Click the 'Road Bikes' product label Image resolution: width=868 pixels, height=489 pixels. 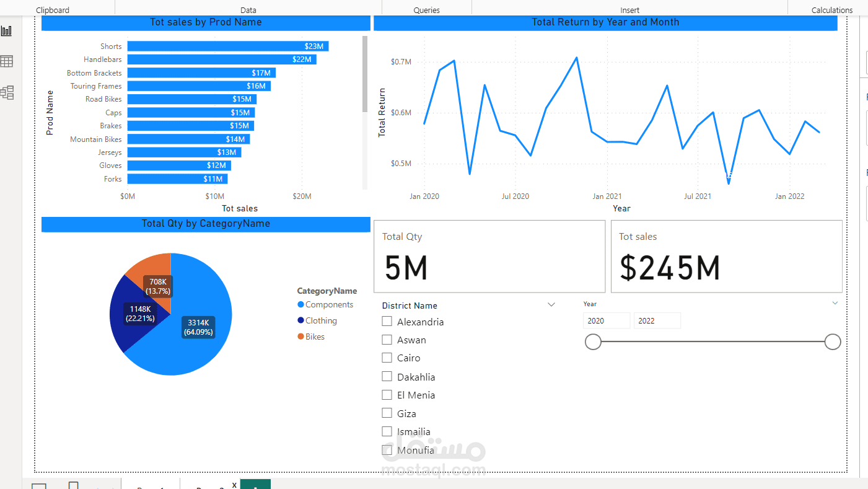(x=103, y=99)
